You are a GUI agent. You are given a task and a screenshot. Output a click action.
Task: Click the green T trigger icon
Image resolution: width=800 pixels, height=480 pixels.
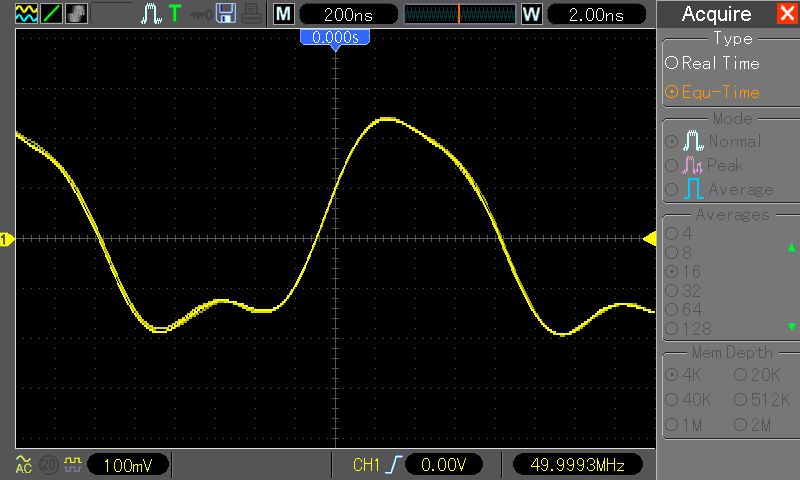(x=175, y=14)
